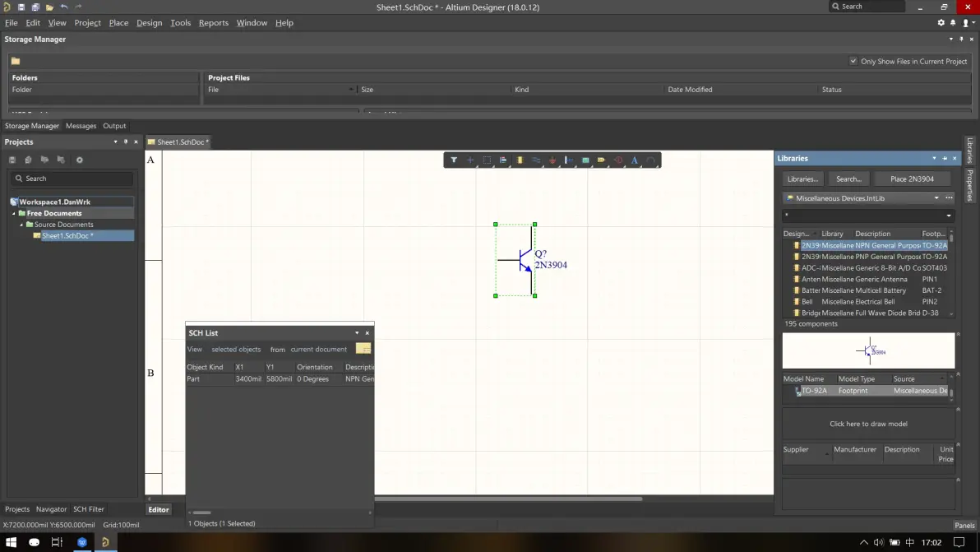Open the component filter dropdown in Libraries
980x552 pixels.
(949, 216)
